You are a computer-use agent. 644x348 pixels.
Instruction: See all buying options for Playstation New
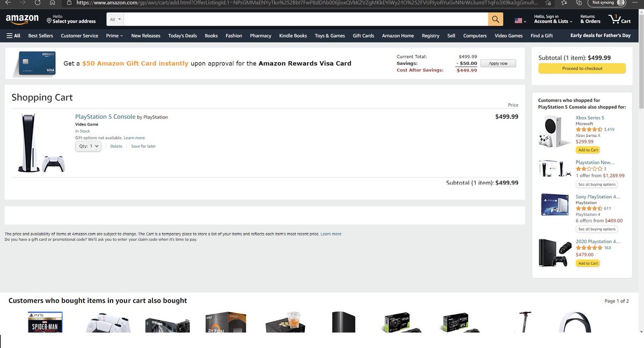point(597,184)
